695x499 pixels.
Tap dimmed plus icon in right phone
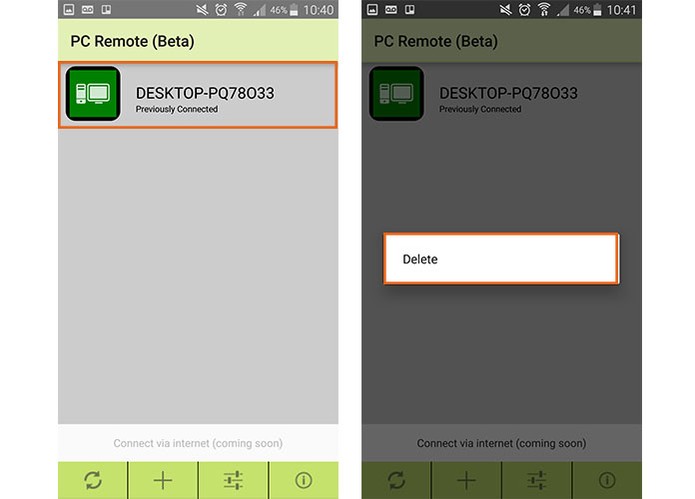click(x=466, y=480)
